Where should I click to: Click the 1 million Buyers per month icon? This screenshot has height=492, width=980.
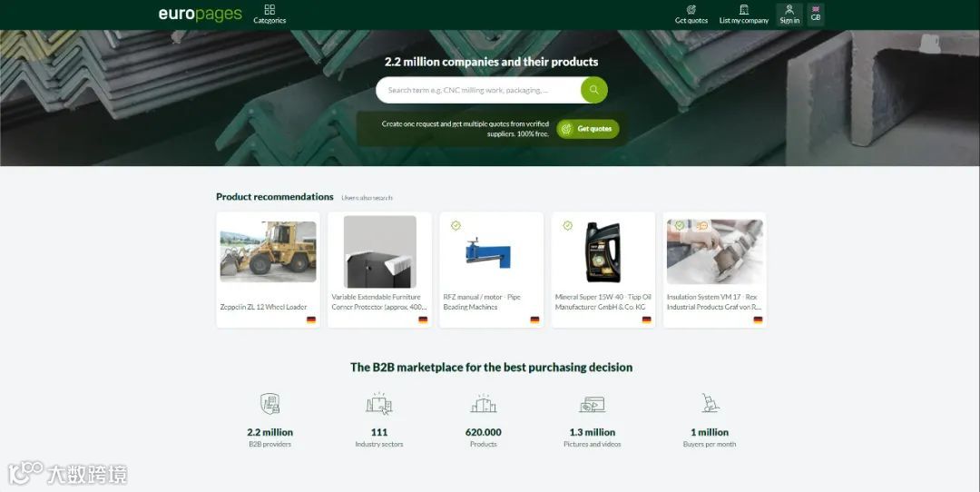[710, 404]
